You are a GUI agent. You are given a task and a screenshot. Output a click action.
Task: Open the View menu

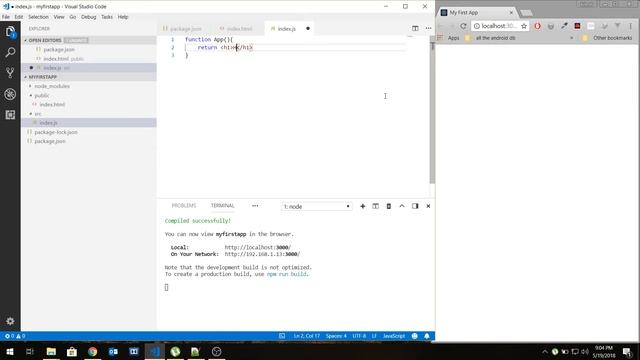pos(59,17)
